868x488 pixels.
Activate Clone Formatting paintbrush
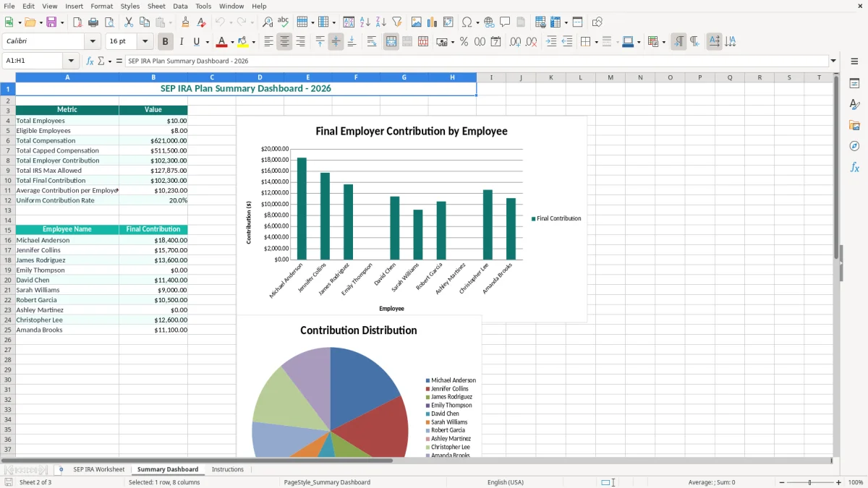pyautogui.click(x=186, y=22)
